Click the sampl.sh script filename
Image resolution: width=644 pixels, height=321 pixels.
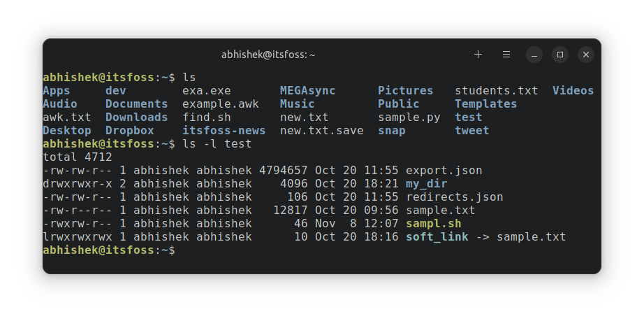(x=433, y=224)
